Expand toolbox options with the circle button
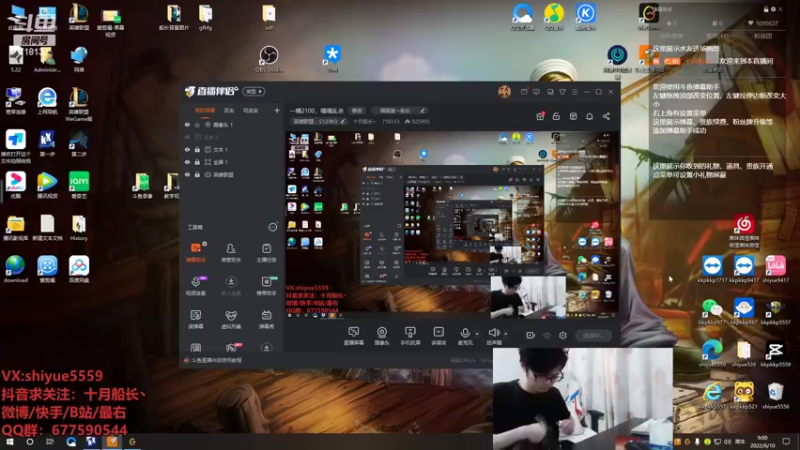800x450 pixels. tap(272, 227)
